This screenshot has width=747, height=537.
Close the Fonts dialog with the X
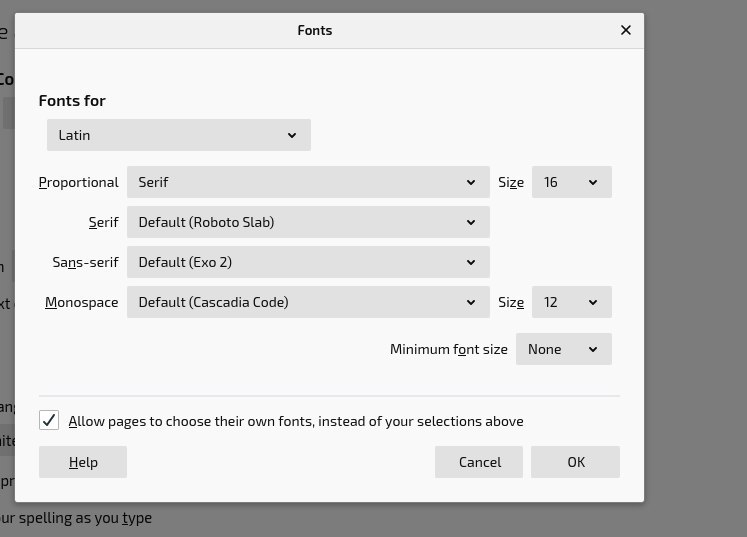point(626,30)
